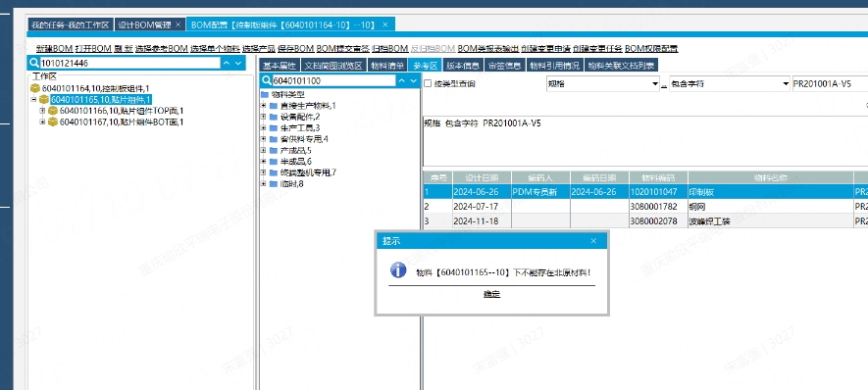The height and width of the screenshot is (390, 868).
Task: Click BOM提交审签 in the toolbar
Action: point(342,49)
